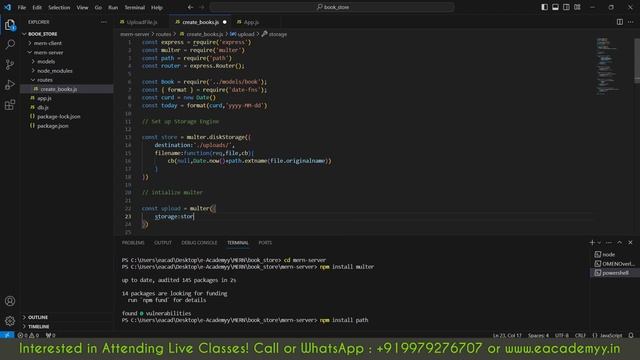
Task: Select the powershell terminal instance
Action: (x=615, y=273)
